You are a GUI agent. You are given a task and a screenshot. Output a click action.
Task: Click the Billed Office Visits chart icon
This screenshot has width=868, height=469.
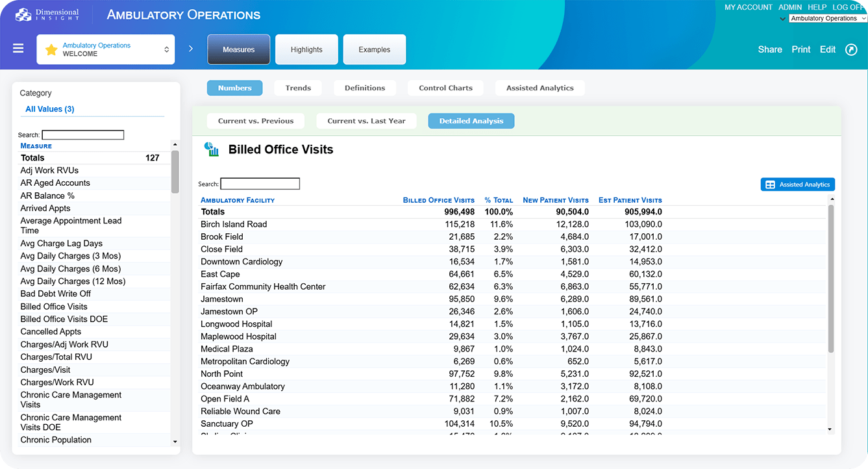pos(212,149)
